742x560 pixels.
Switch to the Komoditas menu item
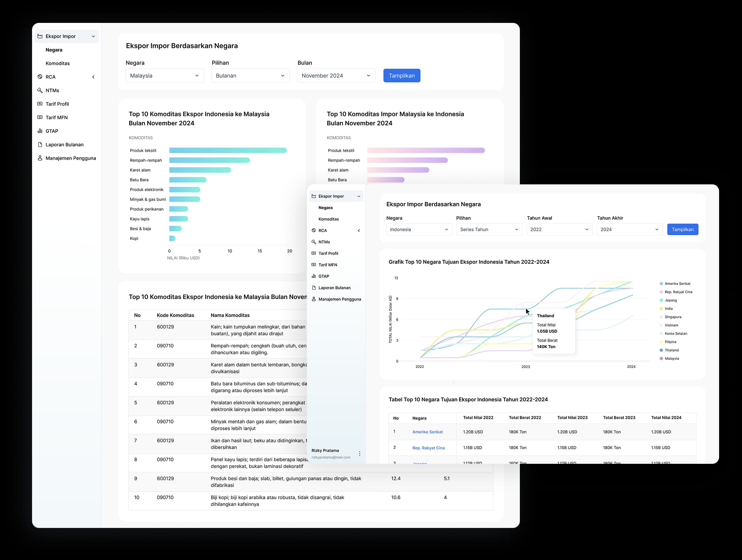(58, 63)
